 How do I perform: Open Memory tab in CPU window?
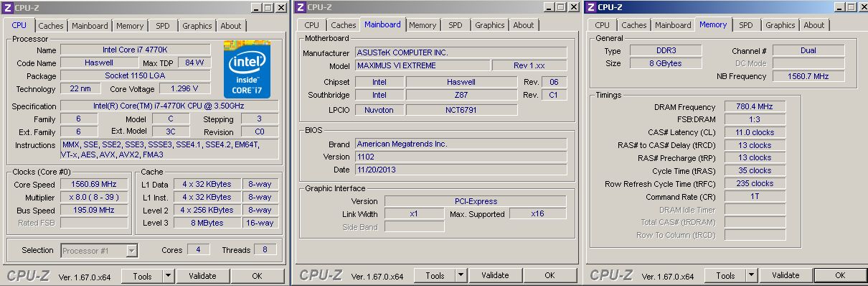(x=130, y=26)
